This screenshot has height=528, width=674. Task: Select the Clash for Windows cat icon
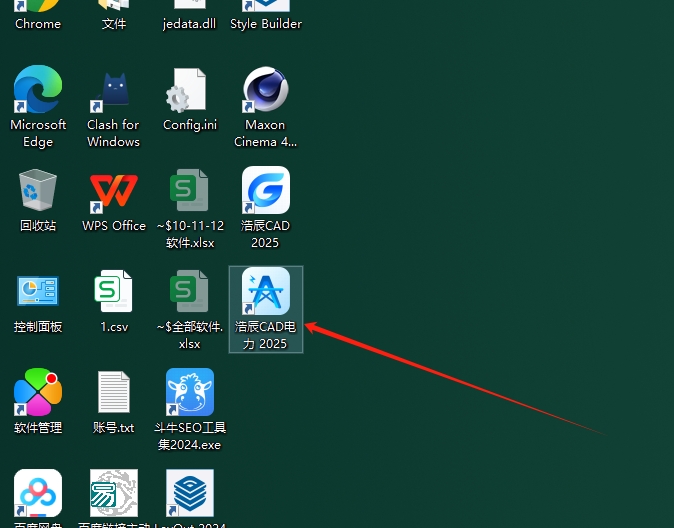point(114,89)
